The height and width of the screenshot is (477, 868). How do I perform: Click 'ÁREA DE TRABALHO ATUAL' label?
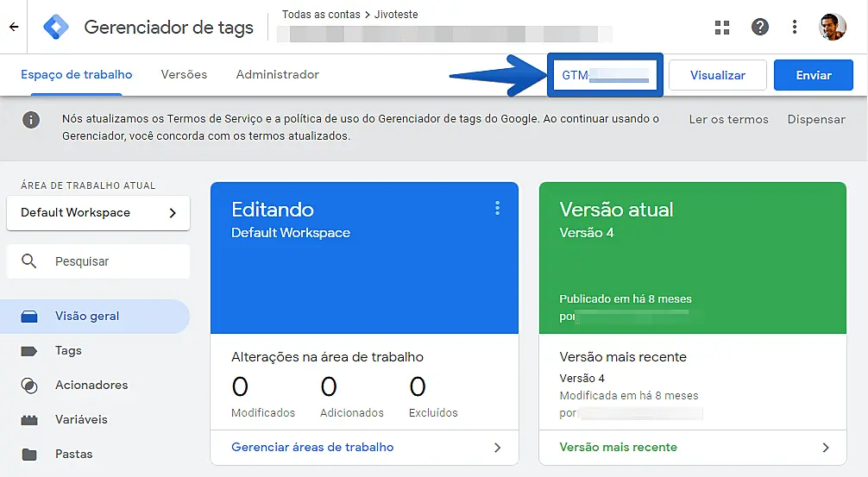(88, 186)
